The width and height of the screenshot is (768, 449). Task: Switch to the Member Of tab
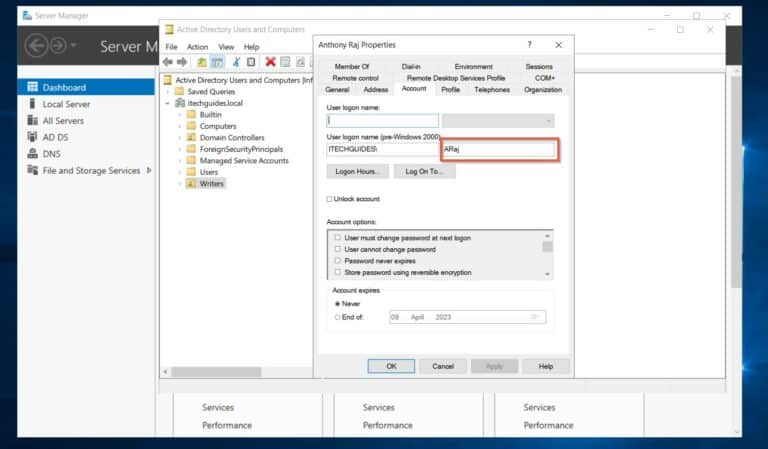[352, 67]
